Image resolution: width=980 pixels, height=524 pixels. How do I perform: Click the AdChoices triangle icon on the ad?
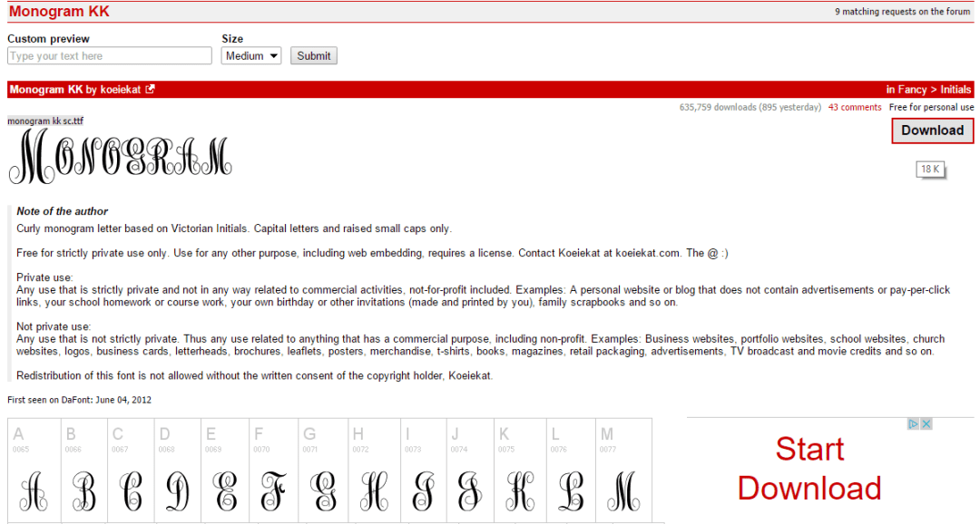click(913, 424)
